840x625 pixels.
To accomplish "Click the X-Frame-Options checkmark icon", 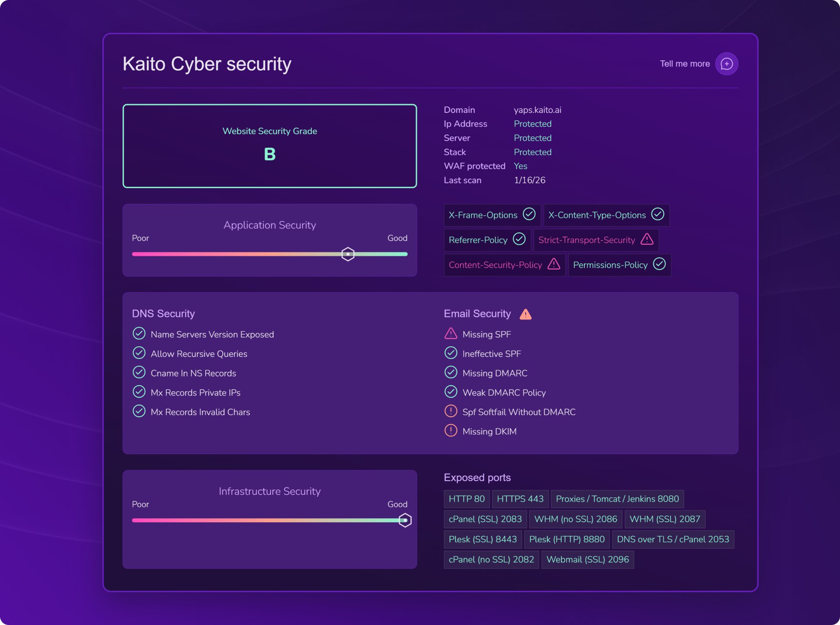I will tap(529, 214).
